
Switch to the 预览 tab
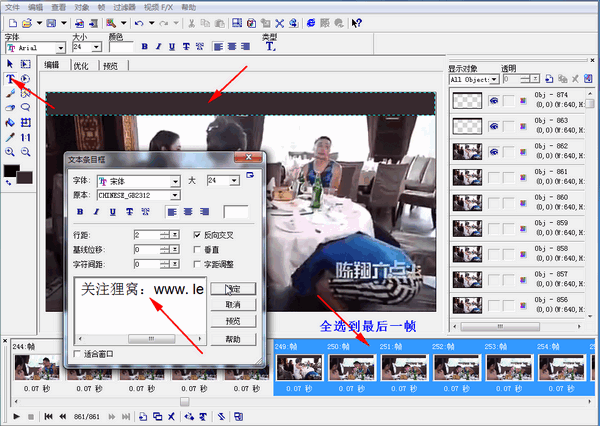[x=111, y=66]
